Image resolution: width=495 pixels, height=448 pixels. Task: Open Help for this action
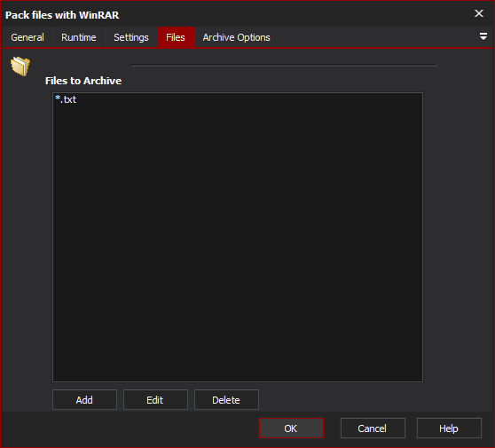(x=449, y=428)
